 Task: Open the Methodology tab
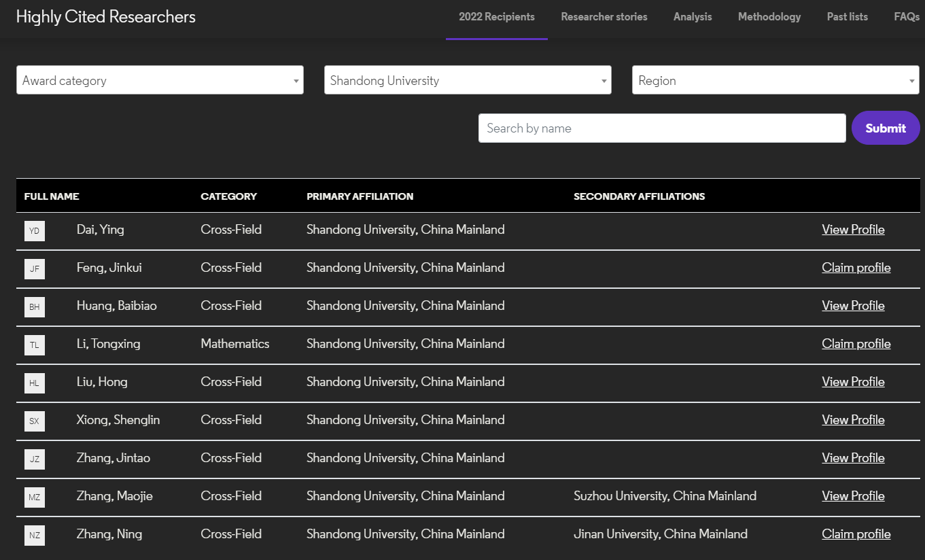click(x=769, y=17)
